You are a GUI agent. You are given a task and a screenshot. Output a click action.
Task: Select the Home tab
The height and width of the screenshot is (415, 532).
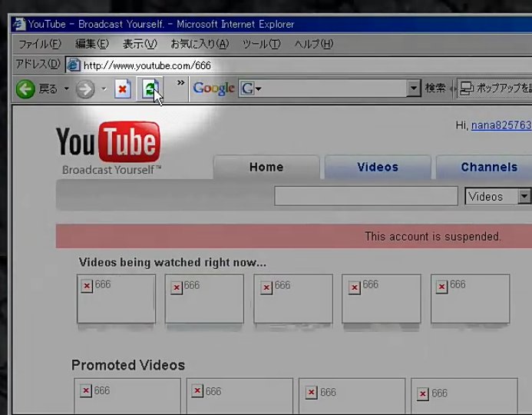click(266, 167)
